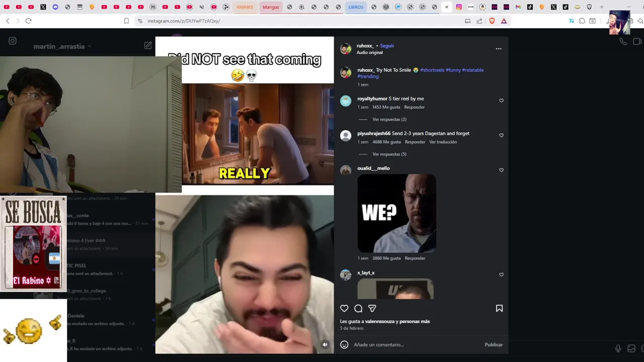Open the LIBROS tab group
The width and height of the screenshot is (644, 362).
356,7
